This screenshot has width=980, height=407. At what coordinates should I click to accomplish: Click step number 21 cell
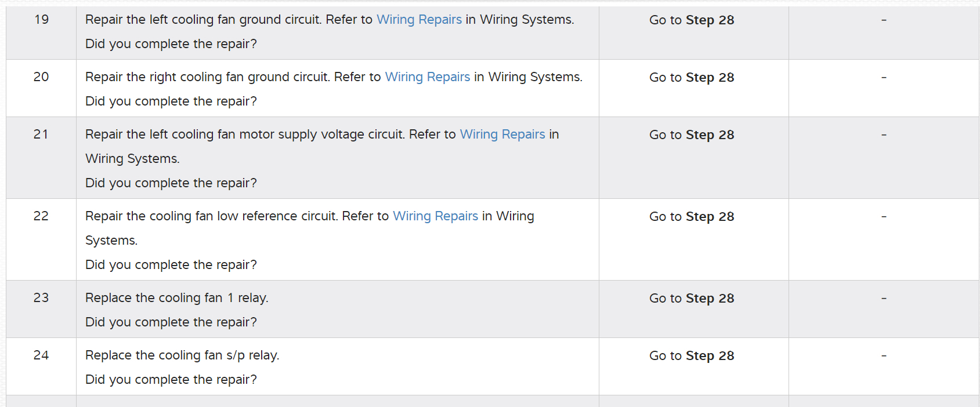(41, 135)
